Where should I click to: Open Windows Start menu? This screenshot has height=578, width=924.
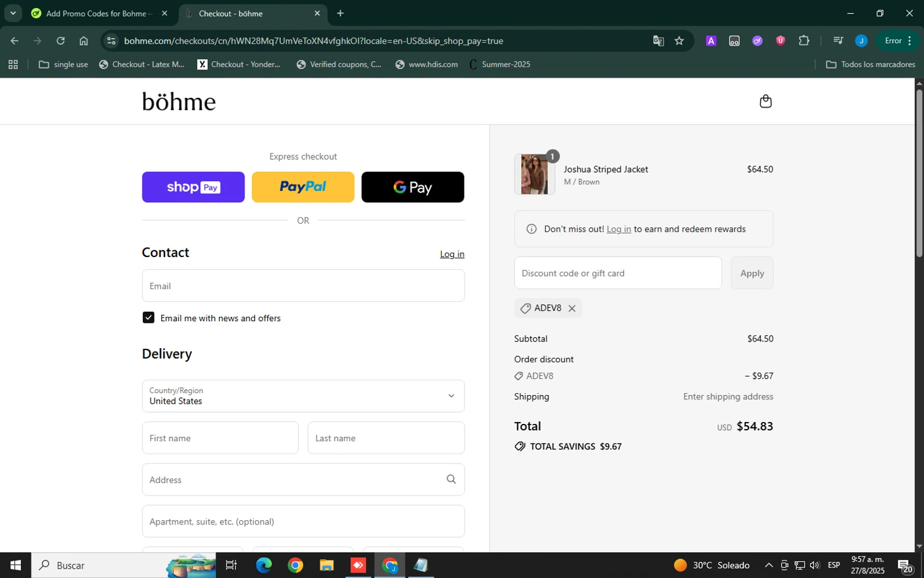[15, 565]
